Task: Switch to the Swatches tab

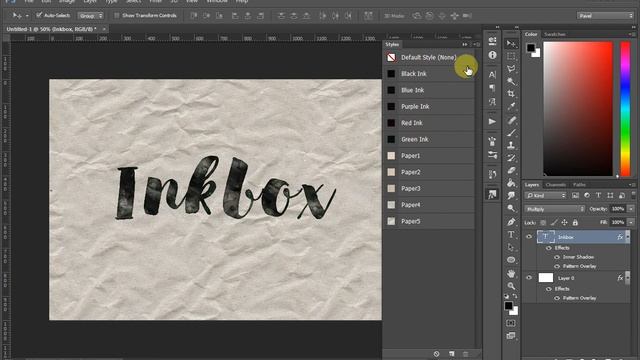Action: point(555,34)
